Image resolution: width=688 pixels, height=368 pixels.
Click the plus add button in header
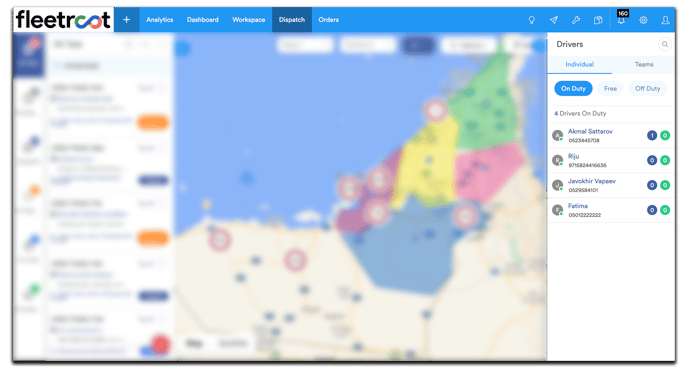[126, 20]
